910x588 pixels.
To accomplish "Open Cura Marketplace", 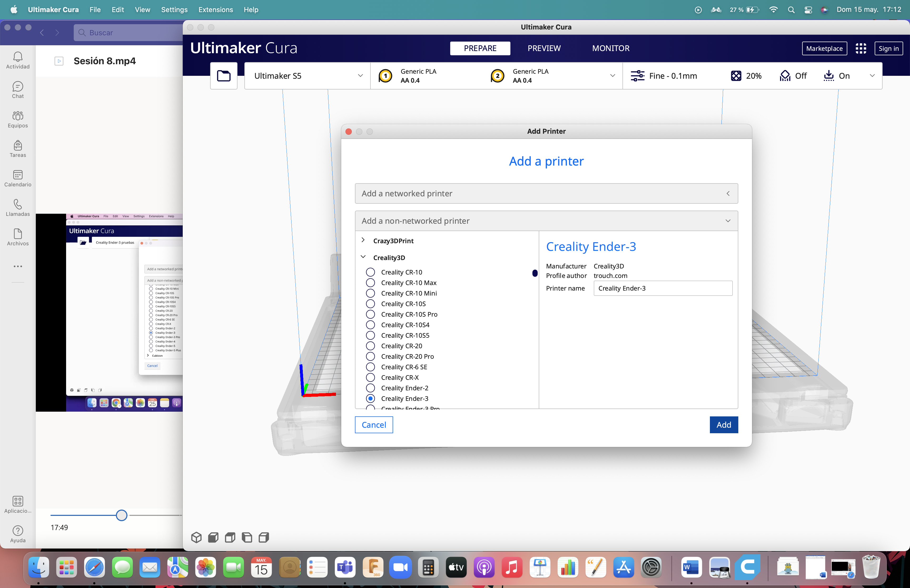I will click(x=824, y=48).
